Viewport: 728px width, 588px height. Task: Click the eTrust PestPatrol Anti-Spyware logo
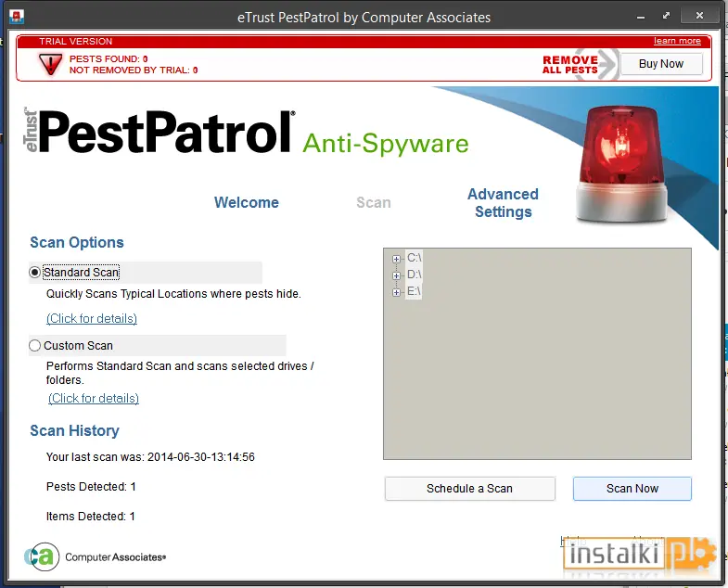point(246,133)
